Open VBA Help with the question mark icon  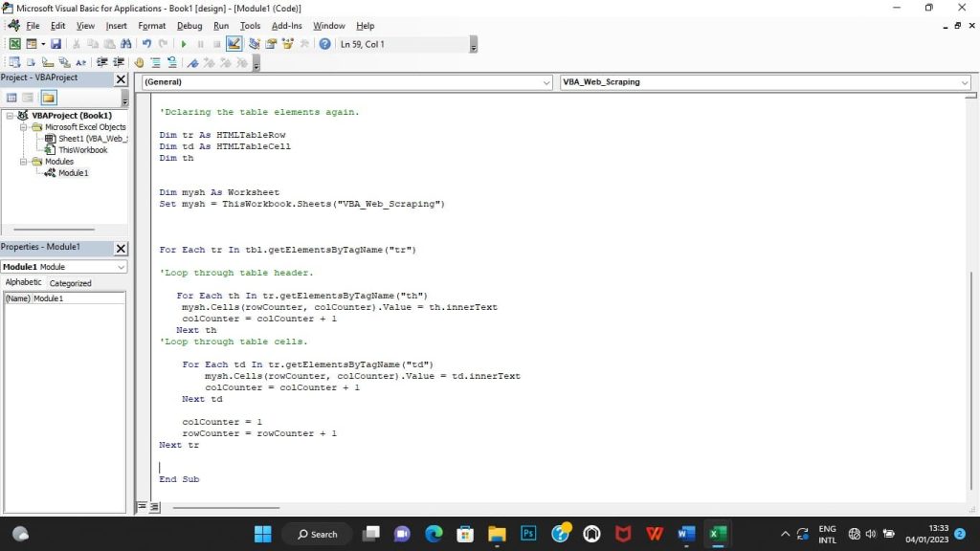click(325, 44)
